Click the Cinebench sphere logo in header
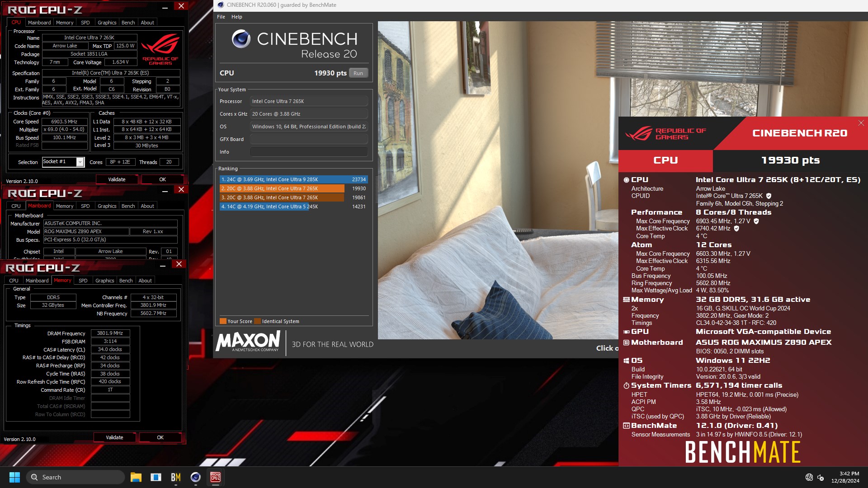The image size is (868, 488). pos(241,39)
